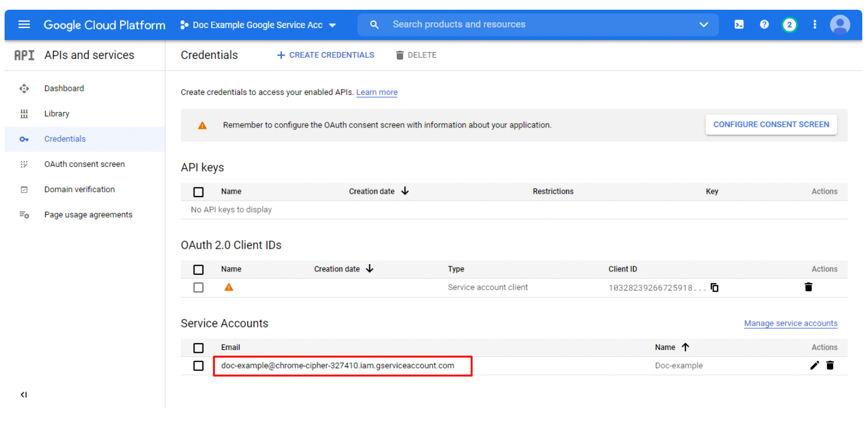Open Manage service accounts link
The height and width of the screenshot is (439, 868).
791,324
